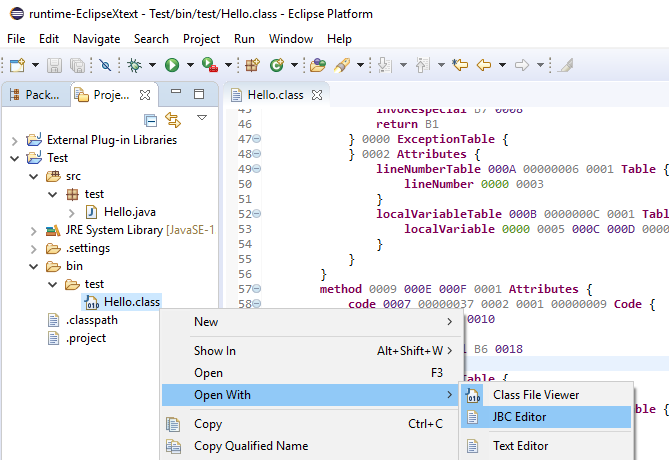The height and width of the screenshot is (460, 669).
Task: Click the New wizard toolbar icon
Action: 17,65
